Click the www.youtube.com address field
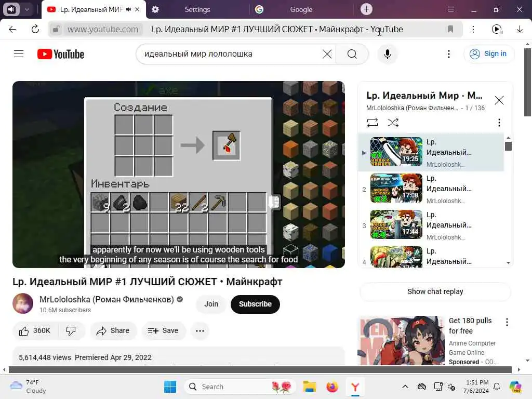 [x=103, y=29]
